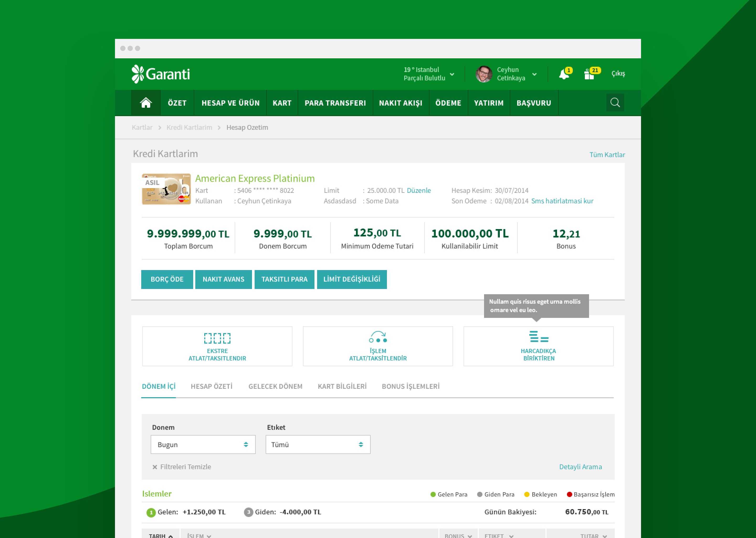The image size is (756, 538).
Task: Click the green Gelen count badge
Action: 151,513
